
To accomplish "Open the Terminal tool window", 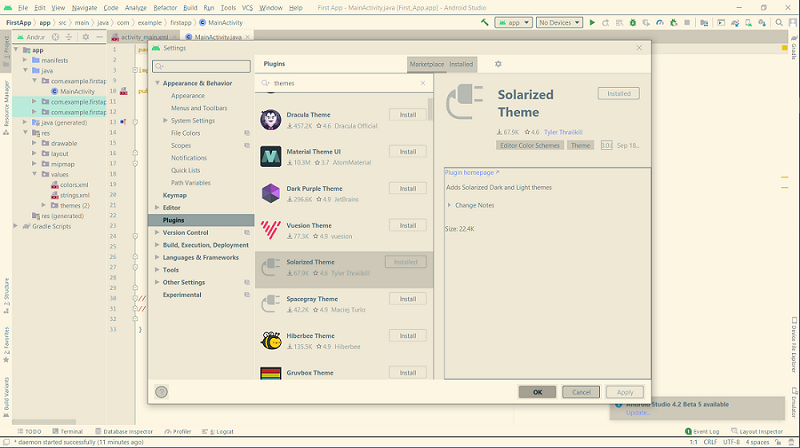I will 67,431.
